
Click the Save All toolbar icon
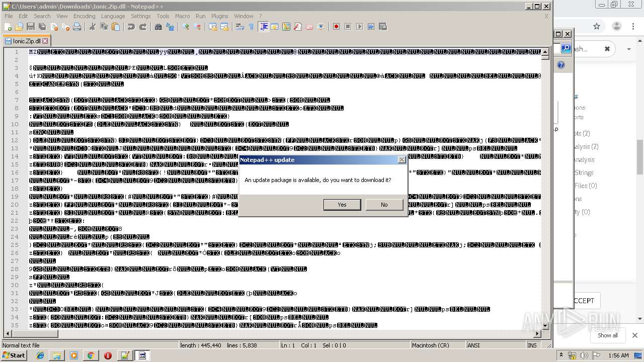[x=42, y=27]
